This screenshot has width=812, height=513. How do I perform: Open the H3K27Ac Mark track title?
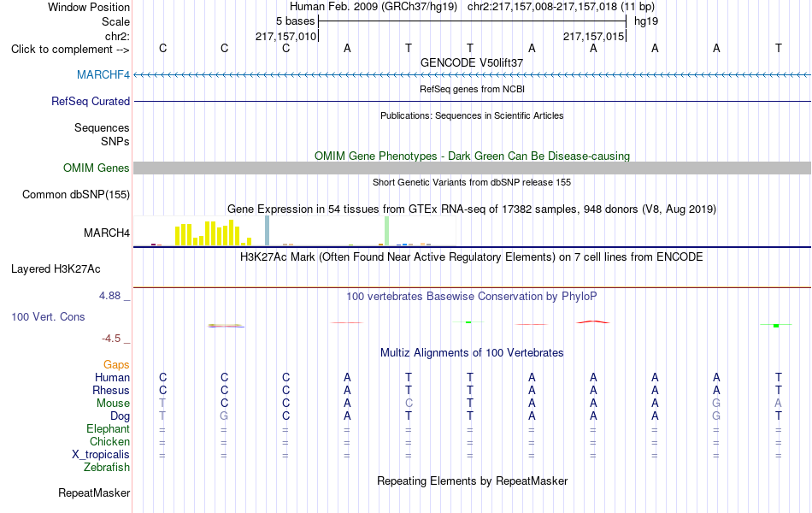[x=472, y=257]
